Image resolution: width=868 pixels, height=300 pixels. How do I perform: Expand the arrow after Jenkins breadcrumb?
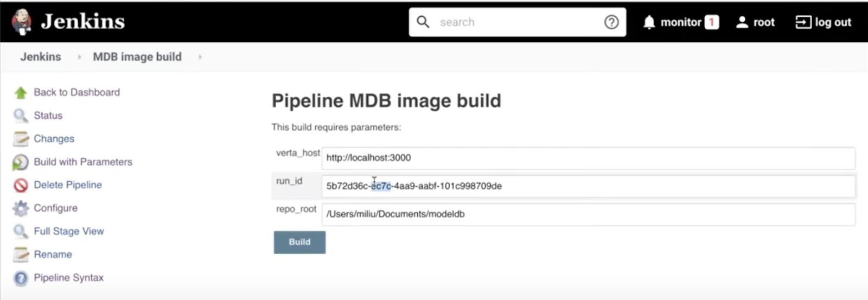(79, 57)
